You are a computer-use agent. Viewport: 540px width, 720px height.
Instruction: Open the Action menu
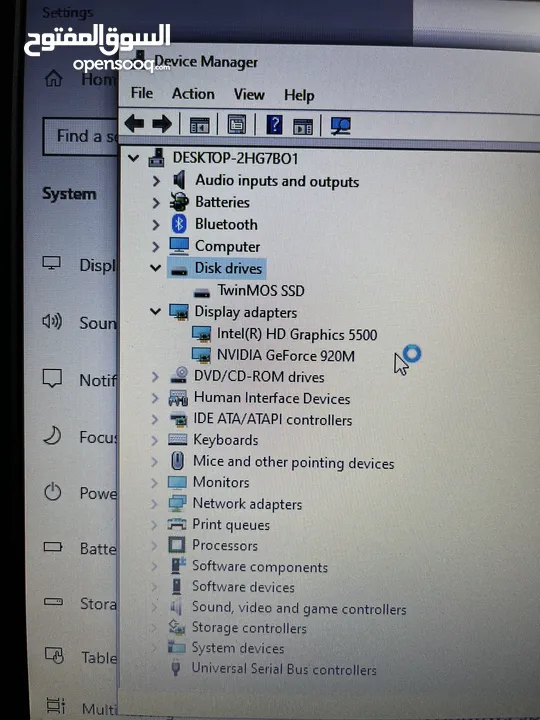click(x=193, y=94)
